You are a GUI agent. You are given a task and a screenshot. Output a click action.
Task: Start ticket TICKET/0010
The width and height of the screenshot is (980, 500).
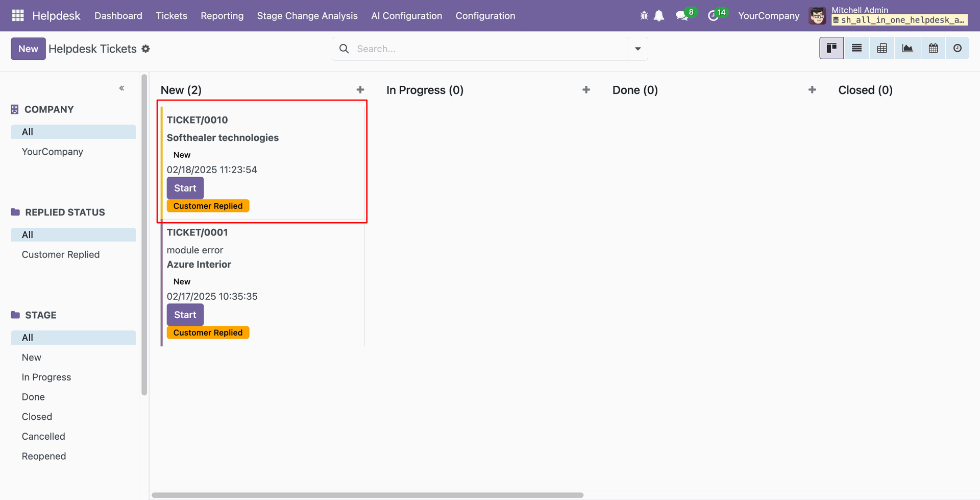pyautogui.click(x=185, y=188)
